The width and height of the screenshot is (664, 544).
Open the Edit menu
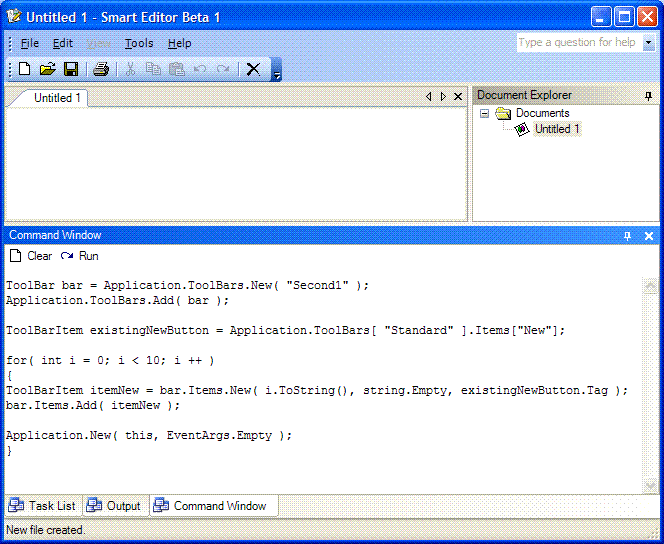pos(63,43)
